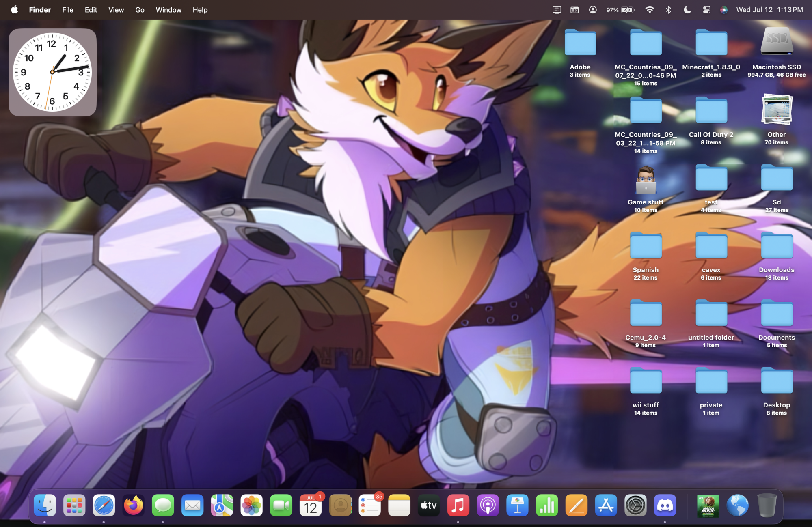Image resolution: width=812 pixels, height=527 pixels.
Task: Launch Launchpad in the Dock
Action: pos(74,505)
